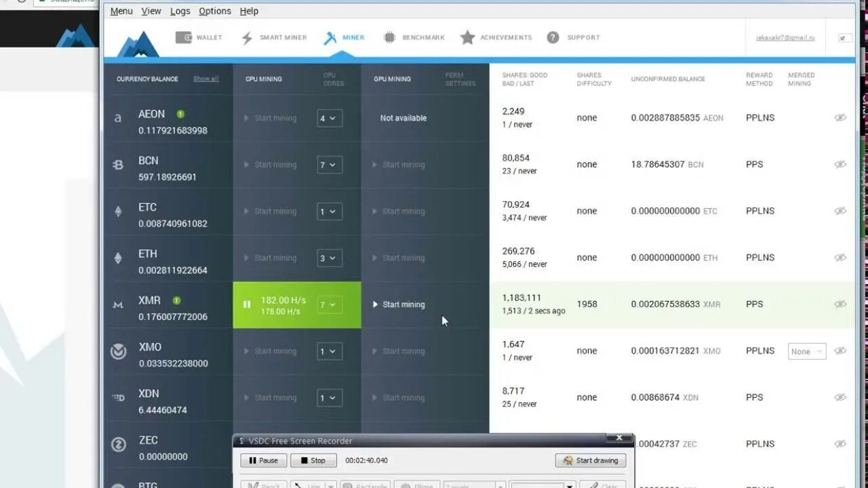Toggle the eye icon on the XMR row
The image size is (868, 488).
840,304
